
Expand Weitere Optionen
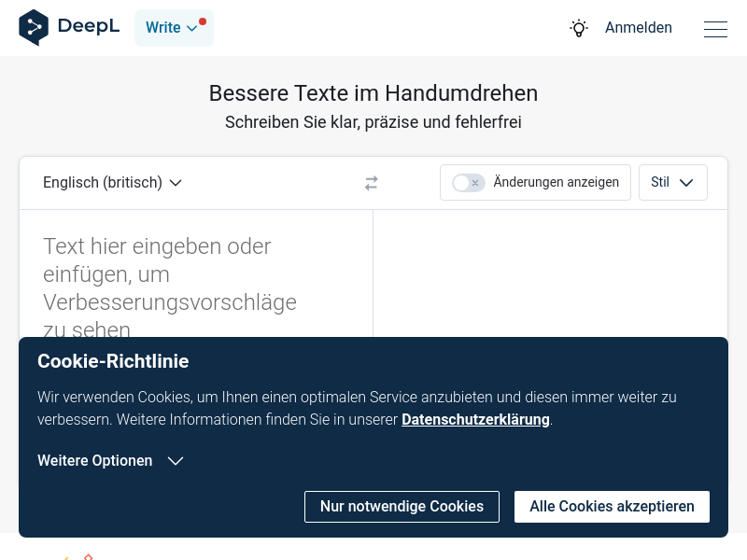coord(110,460)
